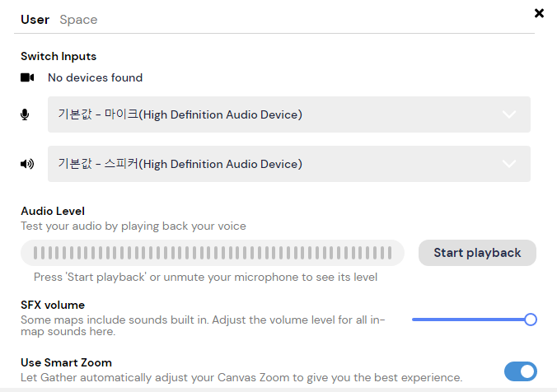Click the camera icon under Switch Inputs

tap(27, 77)
